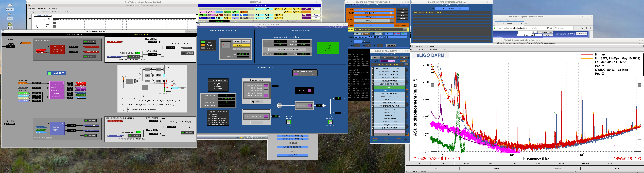Click the Firefox Library icon
The image size is (644, 173).
582,28
